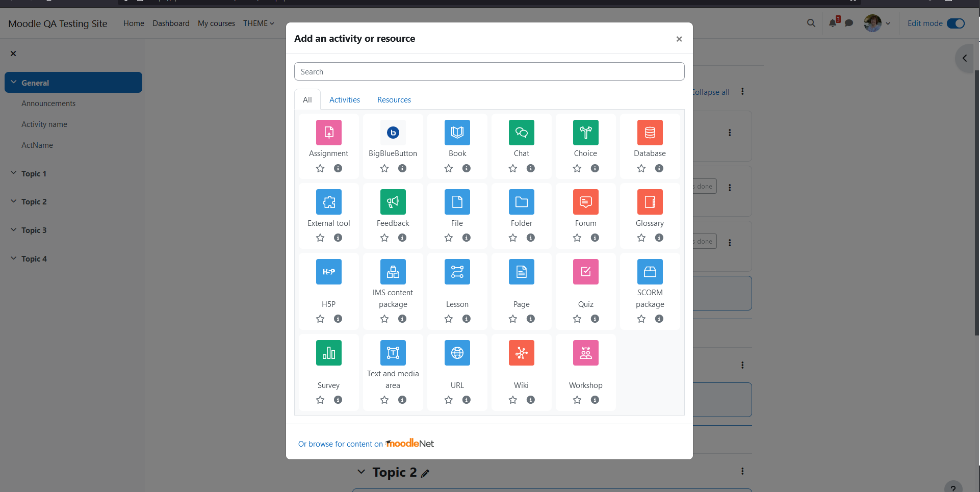Add a Page resource icon
The width and height of the screenshot is (980, 492).
(x=522, y=272)
